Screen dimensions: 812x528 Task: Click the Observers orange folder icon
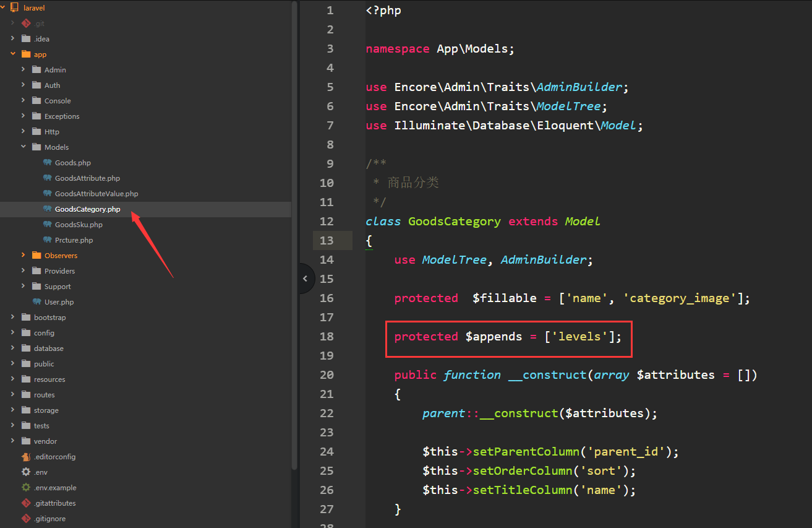coord(36,255)
